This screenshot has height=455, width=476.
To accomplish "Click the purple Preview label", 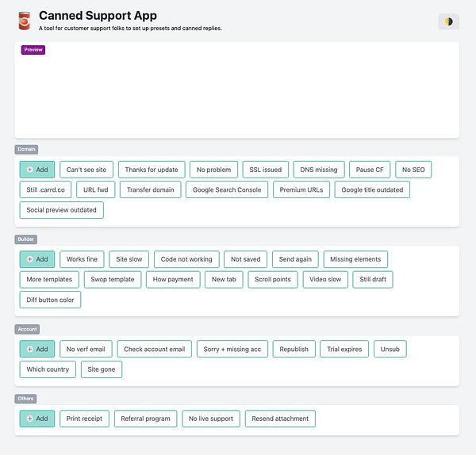I will tap(33, 50).
